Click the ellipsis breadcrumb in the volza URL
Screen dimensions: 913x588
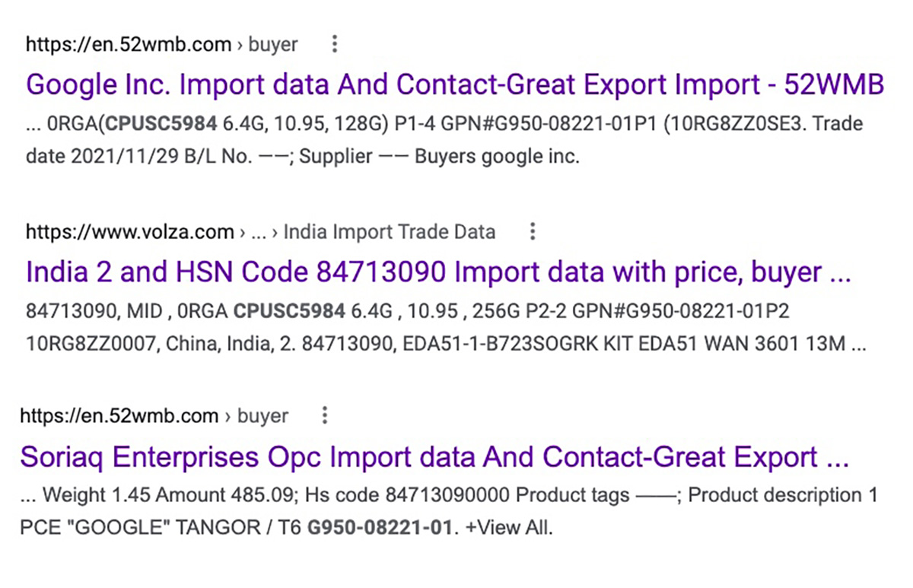pos(259,231)
